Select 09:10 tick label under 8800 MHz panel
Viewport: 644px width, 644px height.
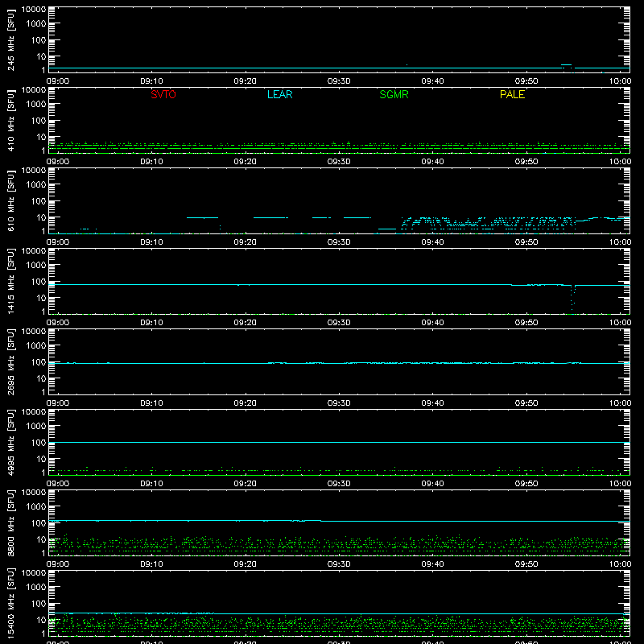point(151,564)
